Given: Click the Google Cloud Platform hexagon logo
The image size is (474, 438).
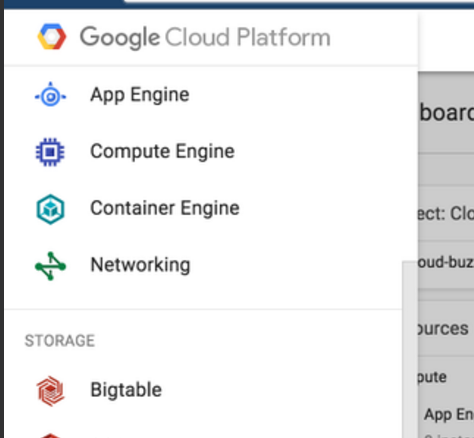Looking at the screenshot, I should pos(51,37).
